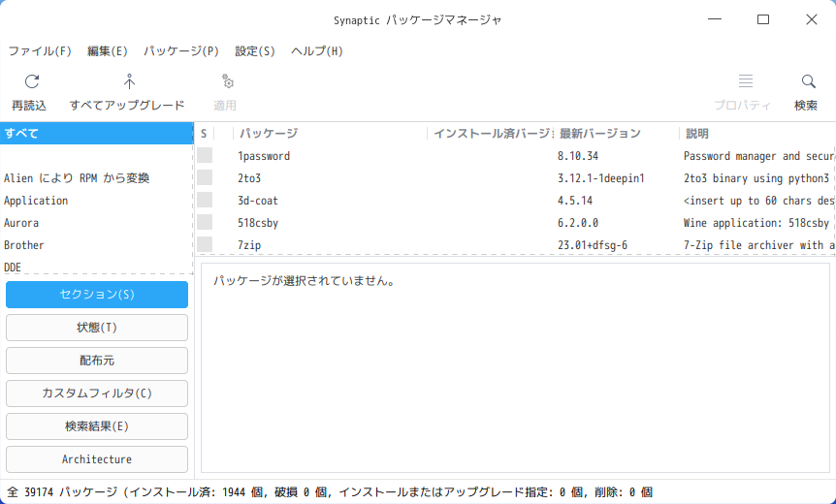
Task: Select the 7zip package name
Action: 249,245
